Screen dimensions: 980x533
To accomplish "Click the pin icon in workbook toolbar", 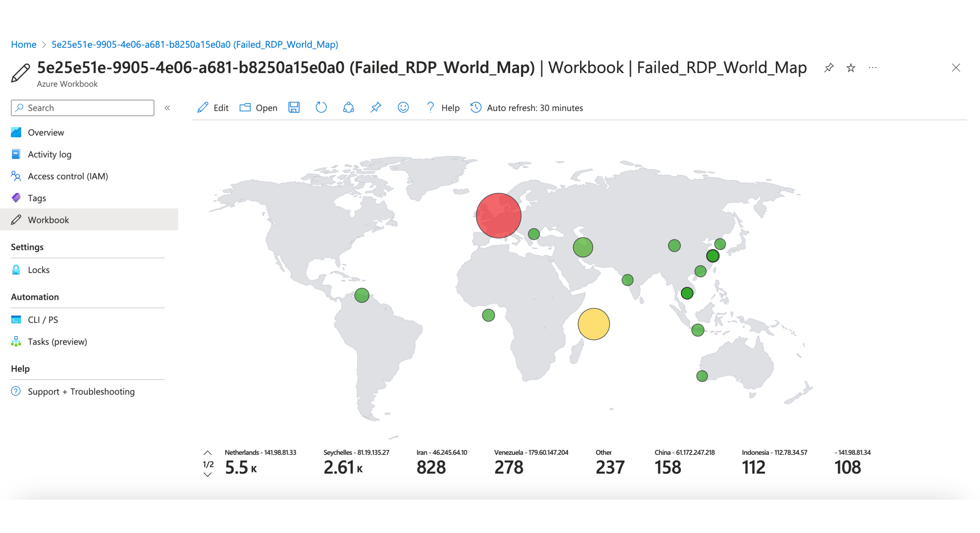I will (376, 108).
